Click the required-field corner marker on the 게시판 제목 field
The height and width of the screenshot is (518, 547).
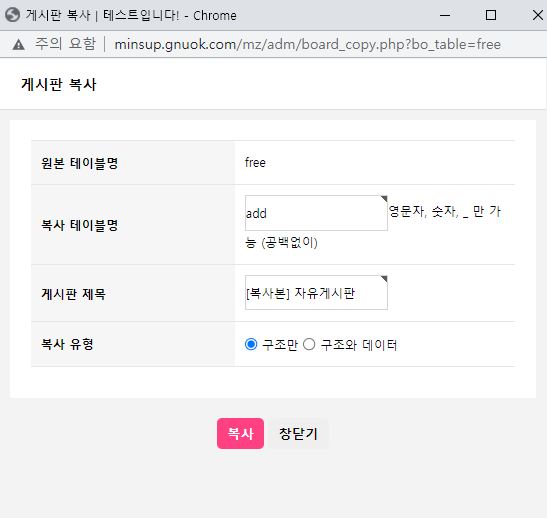(x=384, y=279)
